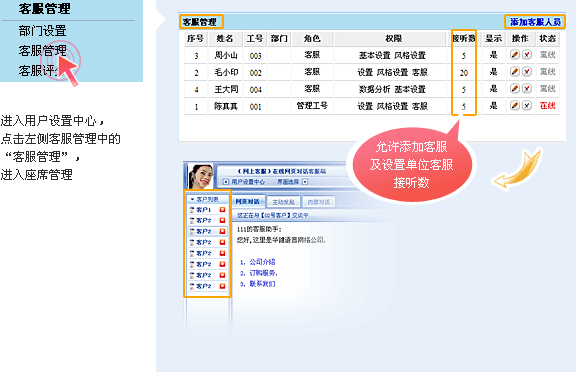Click the person icon beside 客户1
Image resolution: width=576 pixels, height=372 pixels.
pos(192,210)
